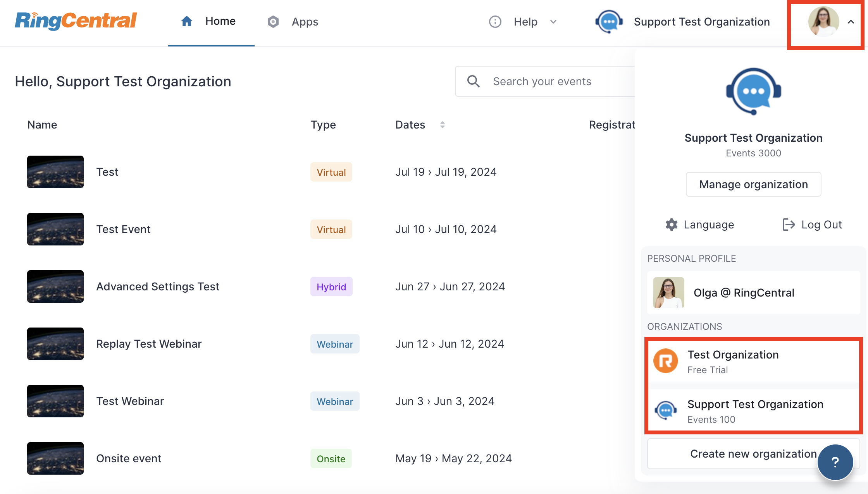Click the "Events 3000" plan label
The image size is (868, 494).
point(754,153)
